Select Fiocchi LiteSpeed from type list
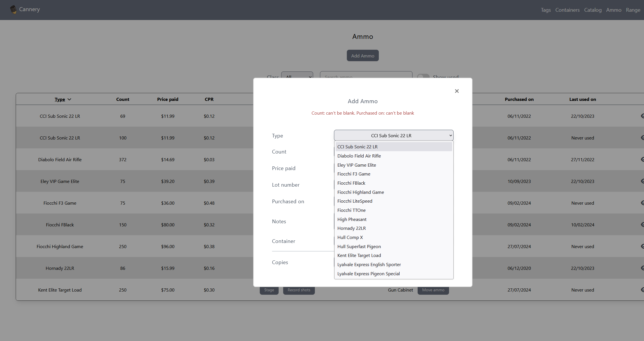 (355, 201)
